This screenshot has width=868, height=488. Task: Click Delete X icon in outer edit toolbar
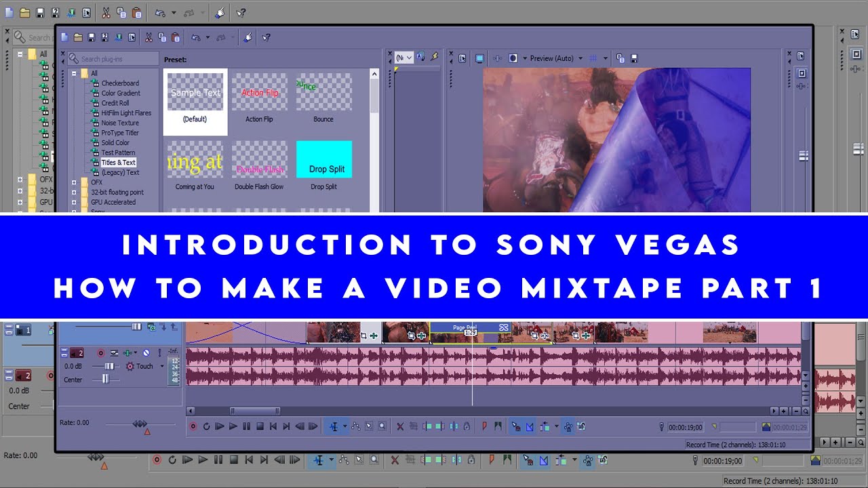point(395,460)
